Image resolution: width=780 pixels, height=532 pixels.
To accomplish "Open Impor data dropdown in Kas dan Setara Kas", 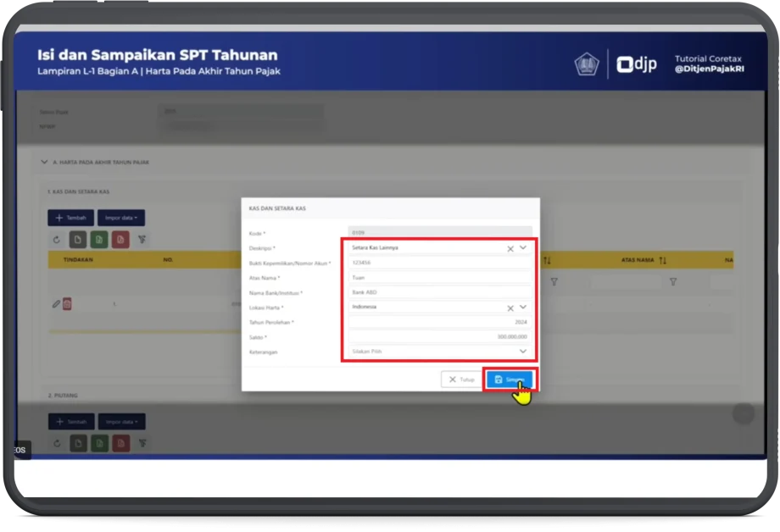I will coord(120,218).
